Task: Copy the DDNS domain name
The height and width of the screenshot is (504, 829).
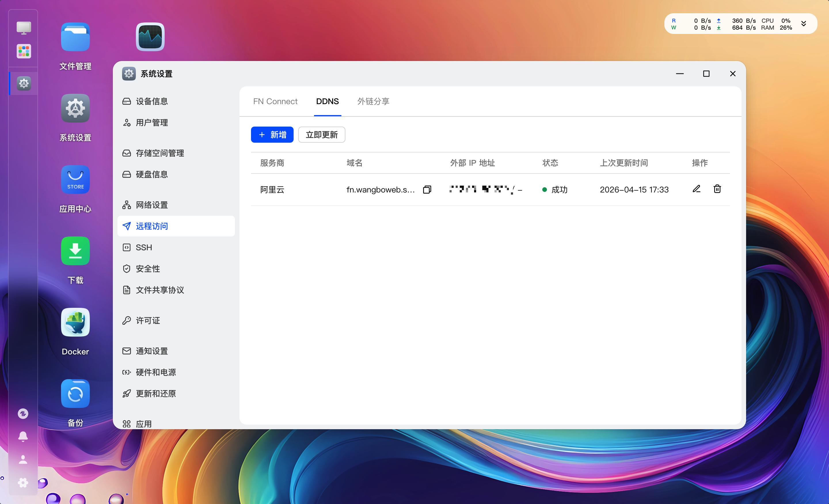Action: tap(427, 190)
